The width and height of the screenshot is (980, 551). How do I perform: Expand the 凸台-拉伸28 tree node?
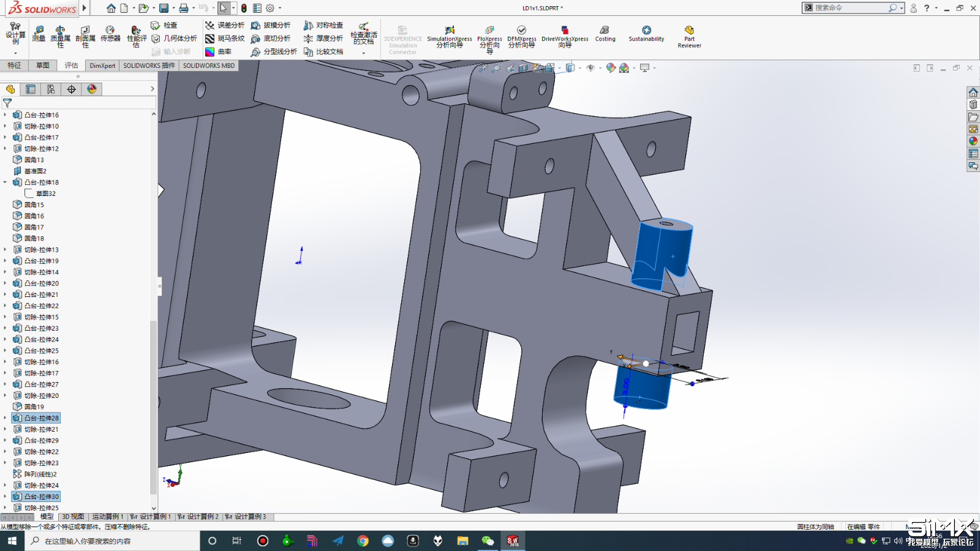(x=5, y=418)
